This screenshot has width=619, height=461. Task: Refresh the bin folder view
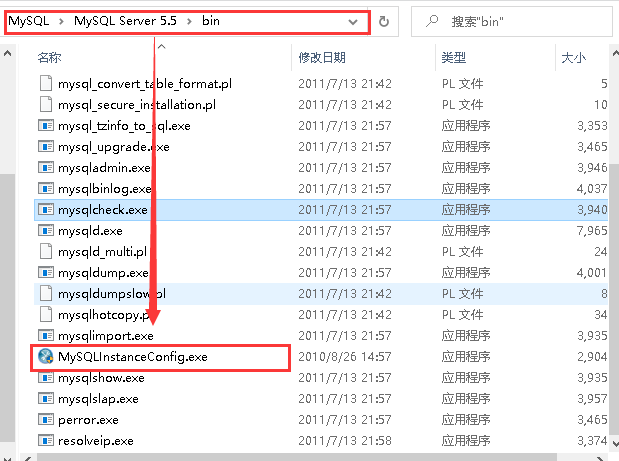pyautogui.click(x=384, y=21)
